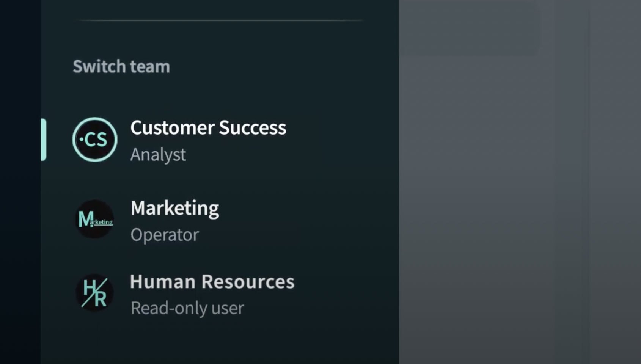
Task: Click the Marketing team logo icon
Action: pyautogui.click(x=95, y=219)
